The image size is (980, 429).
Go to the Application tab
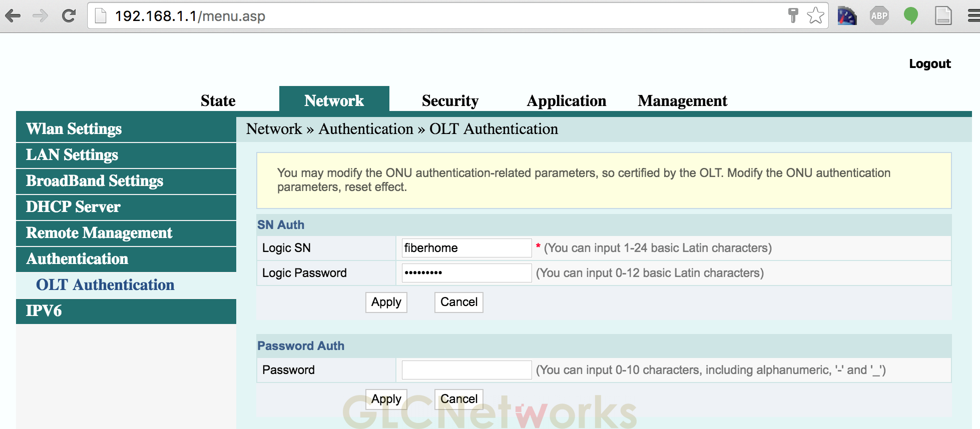[x=566, y=100]
